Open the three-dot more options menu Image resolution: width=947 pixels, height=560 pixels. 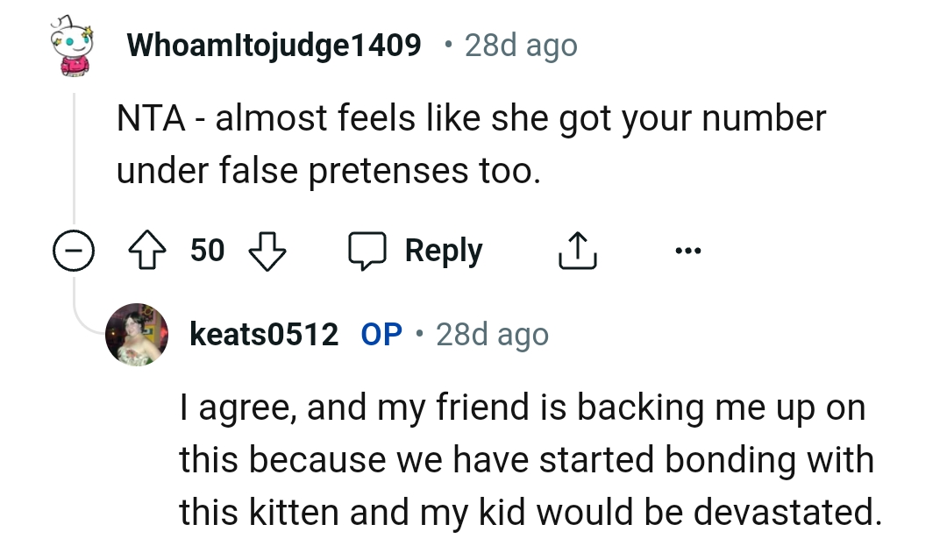click(x=688, y=251)
